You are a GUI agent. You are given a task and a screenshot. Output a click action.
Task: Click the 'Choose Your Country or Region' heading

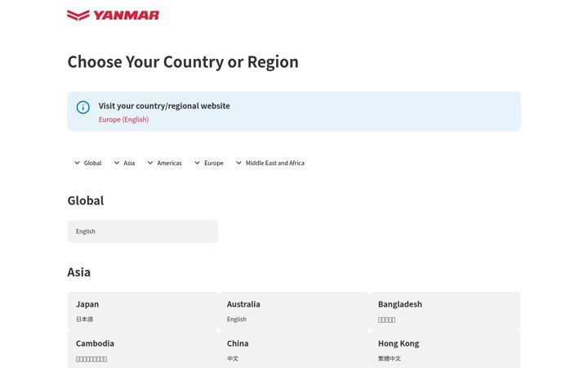183,62
